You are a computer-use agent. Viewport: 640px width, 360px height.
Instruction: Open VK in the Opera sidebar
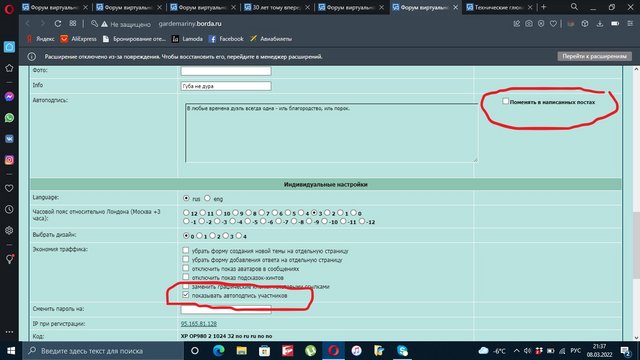[x=9, y=139]
